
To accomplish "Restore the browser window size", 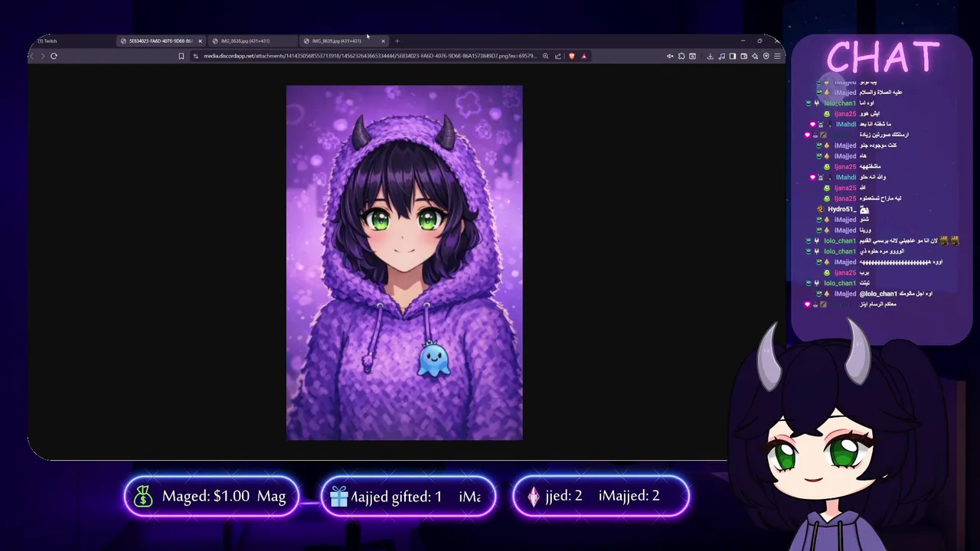I will point(759,41).
